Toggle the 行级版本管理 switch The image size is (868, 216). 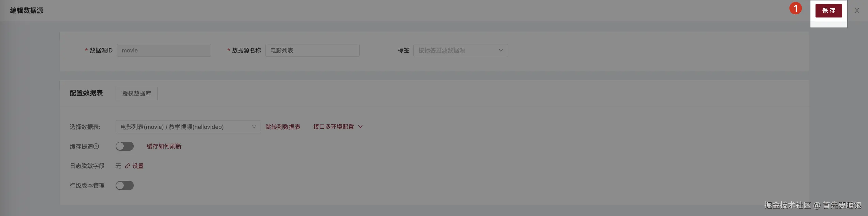click(x=125, y=185)
